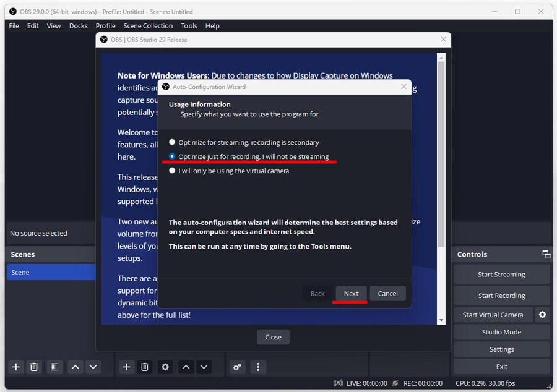Click the OBS logo in the main title bar
557x392 pixels.
coord(13,12)
